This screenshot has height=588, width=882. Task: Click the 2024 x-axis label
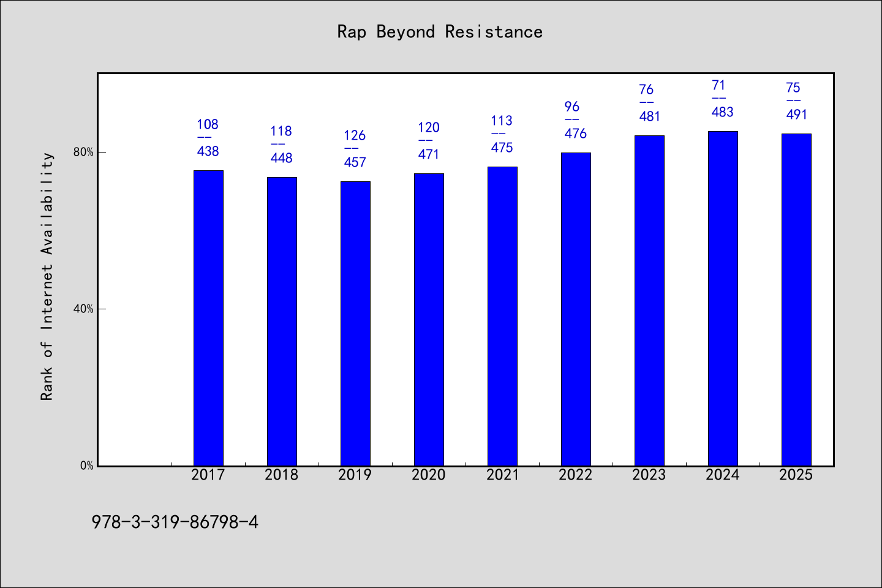pos(723,475)
